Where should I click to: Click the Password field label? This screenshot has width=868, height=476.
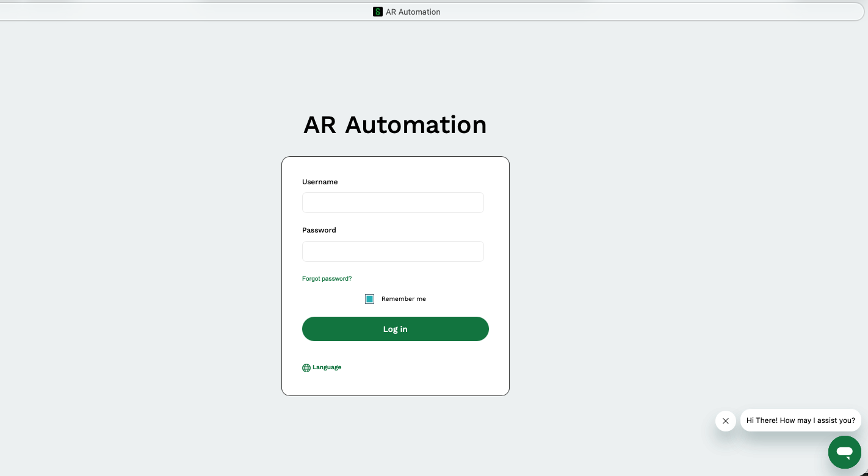319,230
